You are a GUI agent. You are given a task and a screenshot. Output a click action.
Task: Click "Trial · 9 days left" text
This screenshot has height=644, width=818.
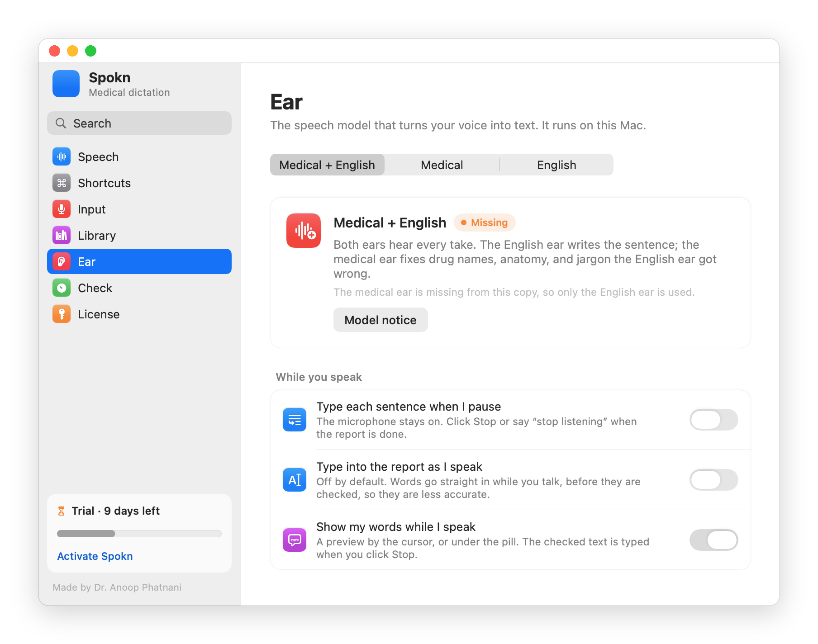coord(116,511)
